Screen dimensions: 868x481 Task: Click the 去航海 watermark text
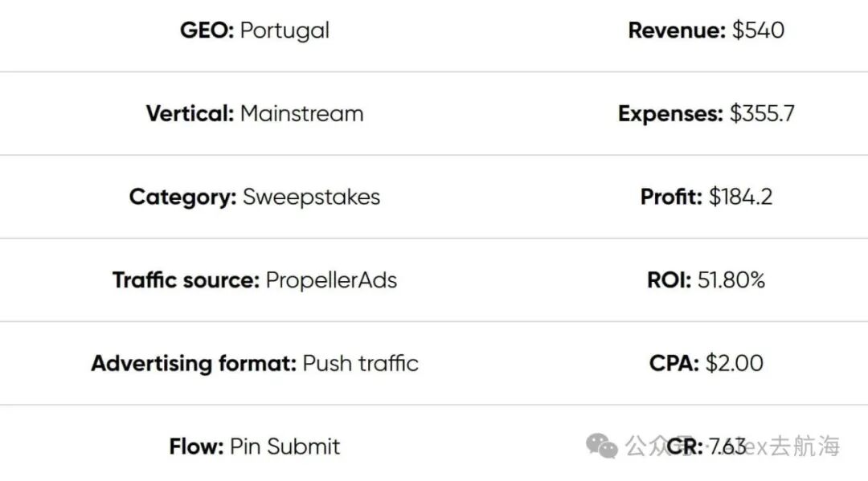(x=805, y=446)
